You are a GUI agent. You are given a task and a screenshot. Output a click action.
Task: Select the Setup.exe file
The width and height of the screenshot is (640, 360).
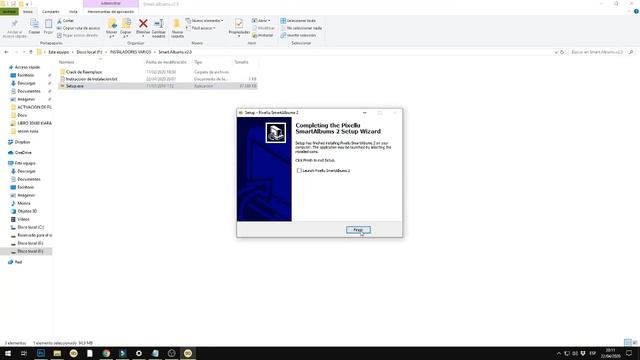75,86
